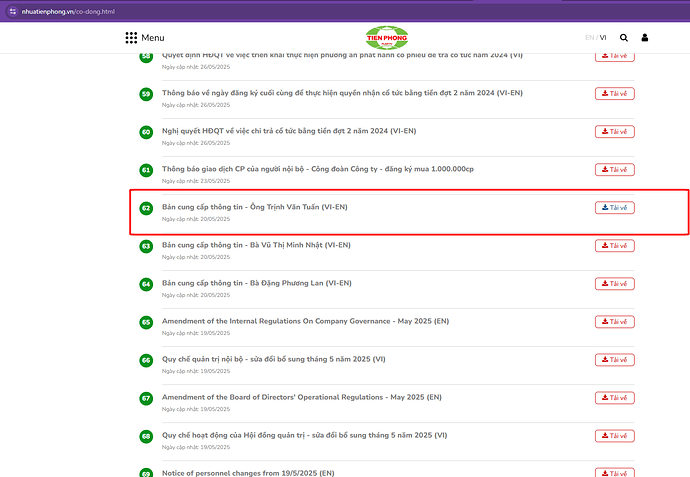
Task: Open Amendment of Board of Directors' Operational Regulations
Action: click(x=302, y=397)
